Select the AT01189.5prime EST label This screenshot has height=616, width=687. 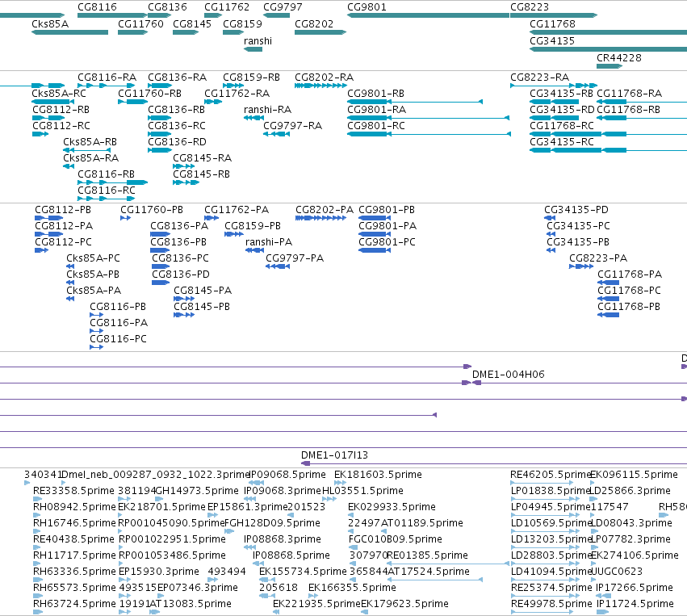pyautogui.click(x=422, y=523)
